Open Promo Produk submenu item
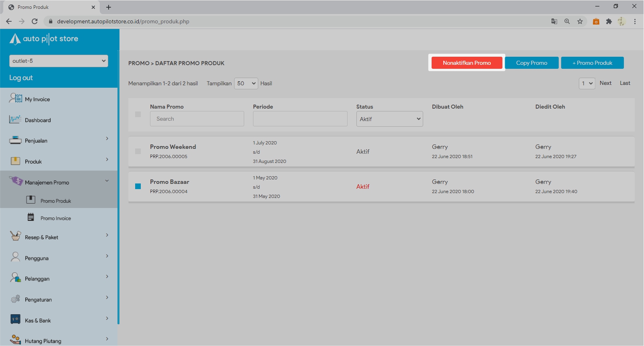Image resolution: width=644 pixels, height=346 pixels. tap(56, 201)
